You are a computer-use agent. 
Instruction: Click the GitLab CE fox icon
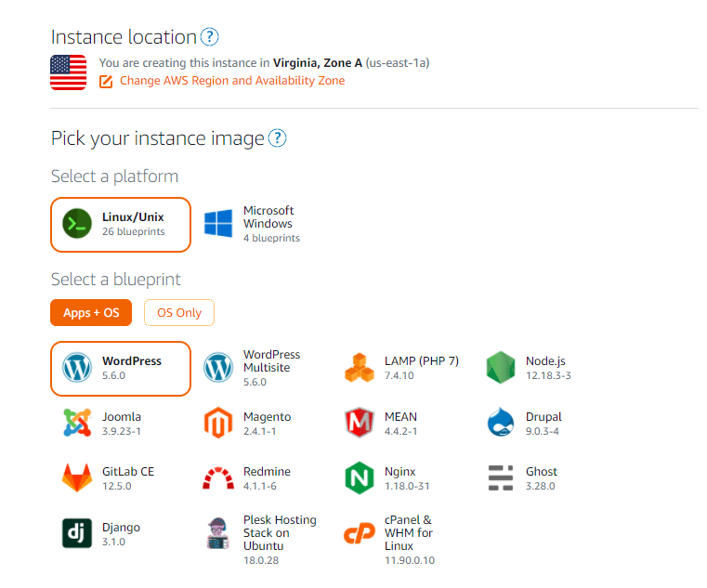coord(77,478)
